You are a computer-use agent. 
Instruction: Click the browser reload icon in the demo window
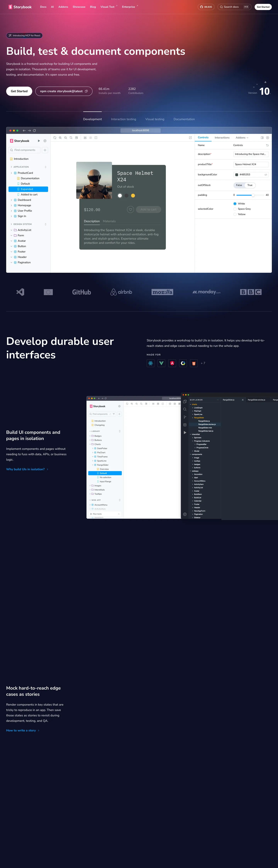pyautogui.click(x=34, y=130)
